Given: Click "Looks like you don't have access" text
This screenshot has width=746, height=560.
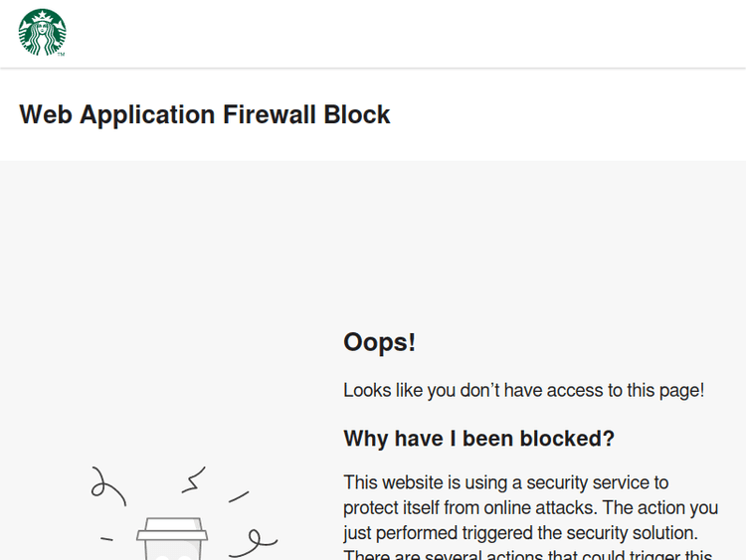Looking at the screenshot, I should coord(523,390).
